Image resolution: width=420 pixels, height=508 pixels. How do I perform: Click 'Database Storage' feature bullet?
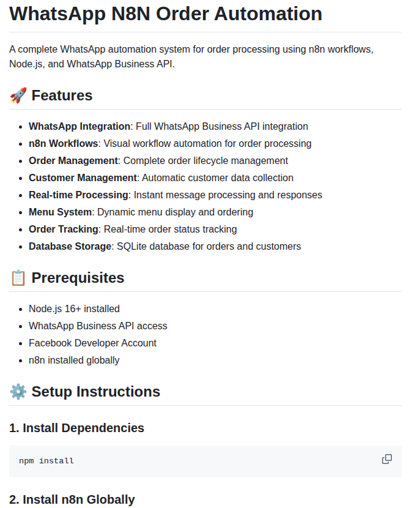click(x=164, y=247)
